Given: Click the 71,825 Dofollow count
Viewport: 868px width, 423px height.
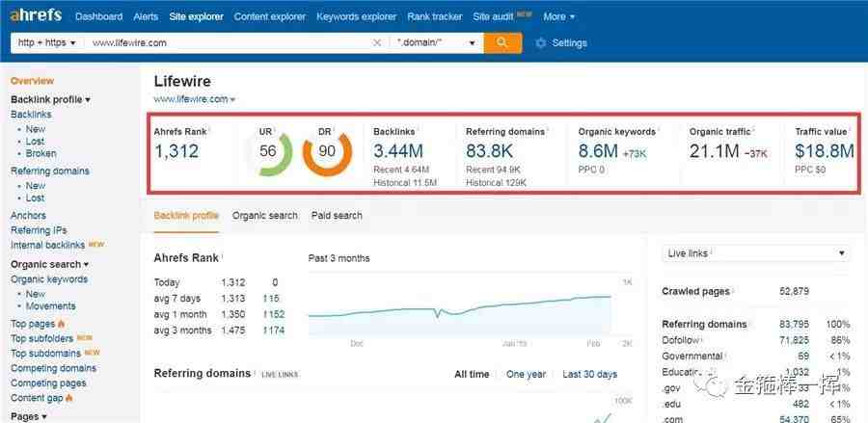Looking at the screenshot, I should tap(794, 340).
